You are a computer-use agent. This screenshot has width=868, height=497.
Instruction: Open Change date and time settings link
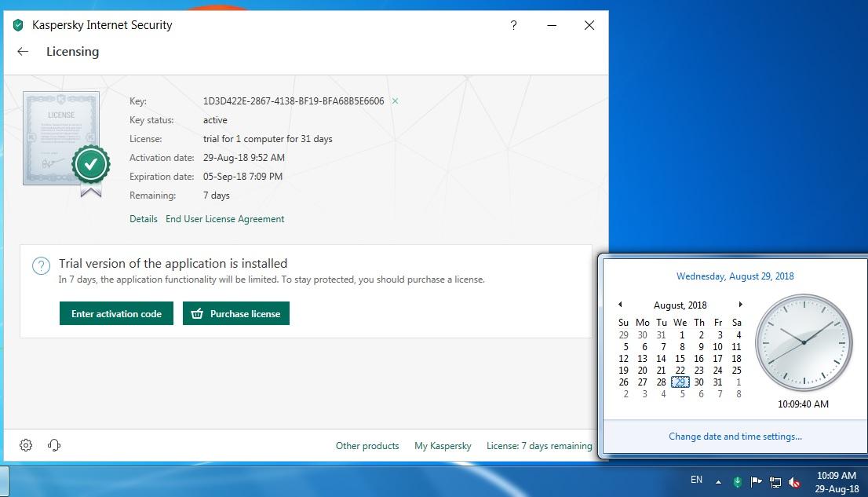coord(735,436)
